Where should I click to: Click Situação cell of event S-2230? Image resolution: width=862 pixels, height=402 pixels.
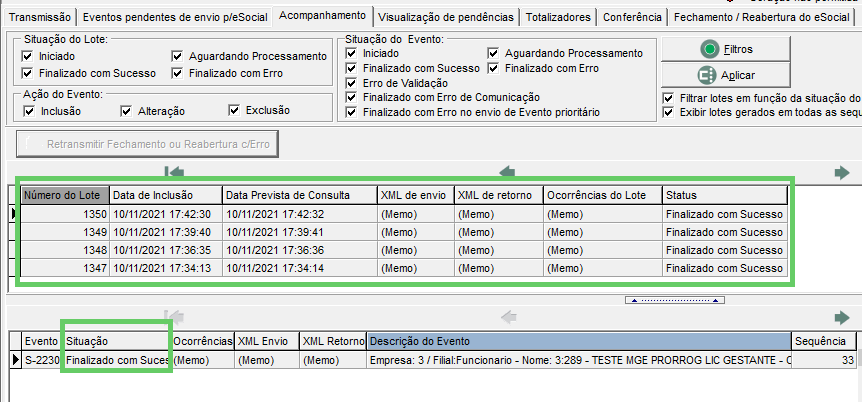(117, 361)
